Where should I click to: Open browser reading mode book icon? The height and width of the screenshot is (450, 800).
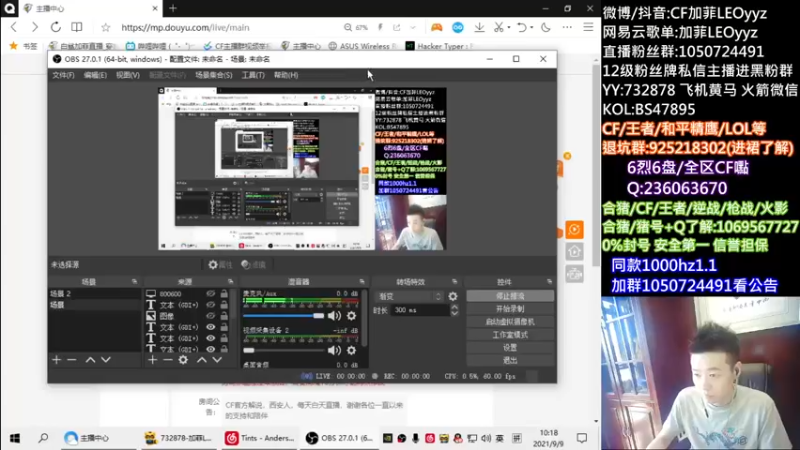(77, 27)
